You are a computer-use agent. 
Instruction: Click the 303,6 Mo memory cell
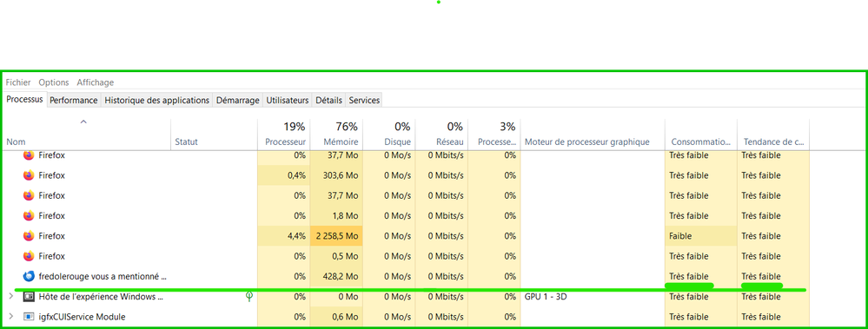tap(336, 175)
